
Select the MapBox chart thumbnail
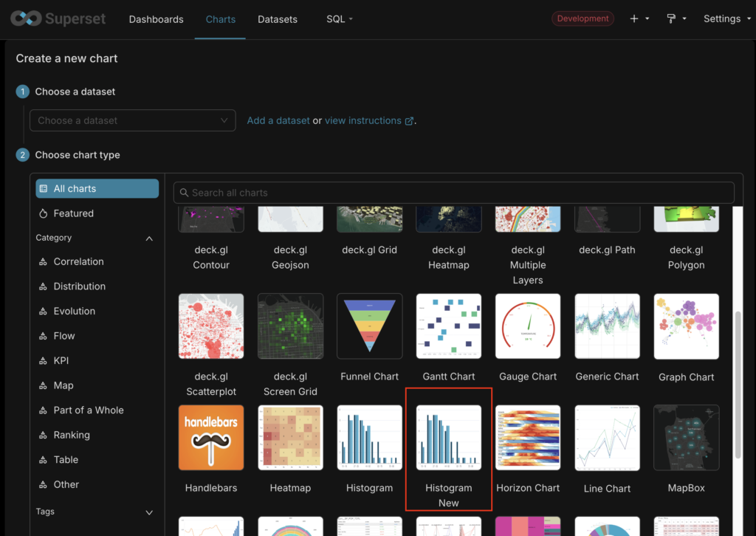click(686, 438)
